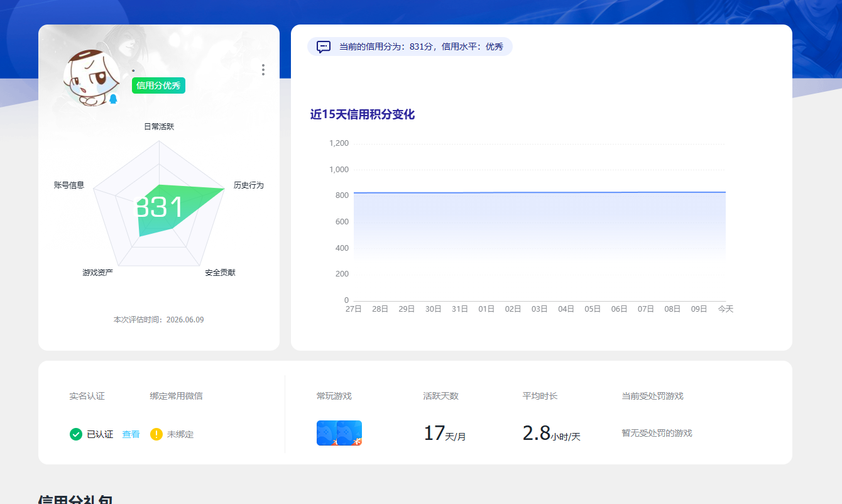This screenshot has width=842, height=504.
Task: Open the 查看 link beside 已认证
Action: point(131,434)
